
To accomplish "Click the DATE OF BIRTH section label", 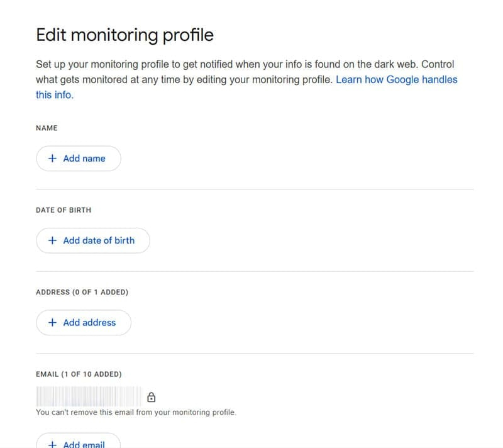I will [x=63, y=210].
